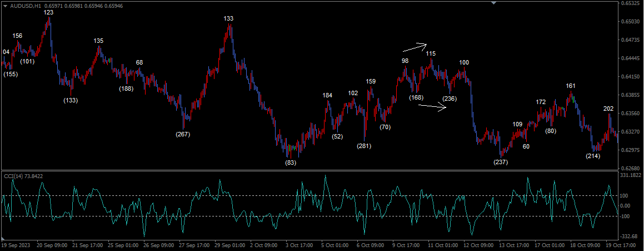Image resolution: width=644 pixels, height=251 pixels.
Task: Click the swing low label (80)
Action: 551,131
